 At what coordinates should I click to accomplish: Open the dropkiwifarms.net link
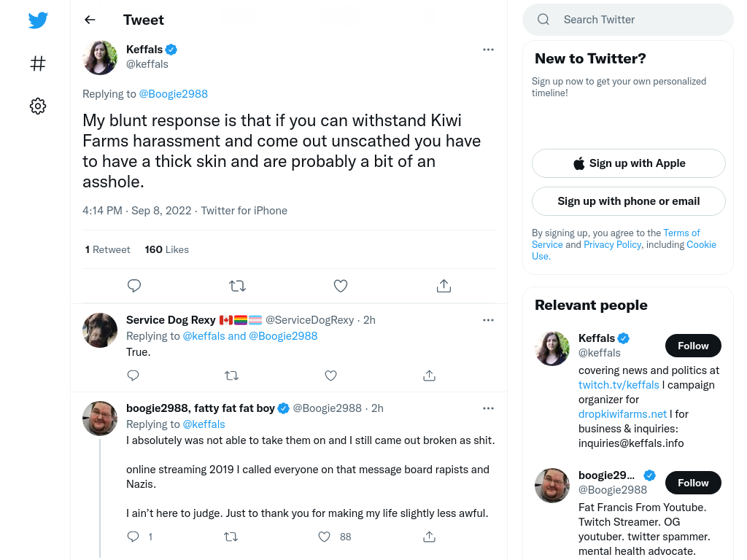622,414
